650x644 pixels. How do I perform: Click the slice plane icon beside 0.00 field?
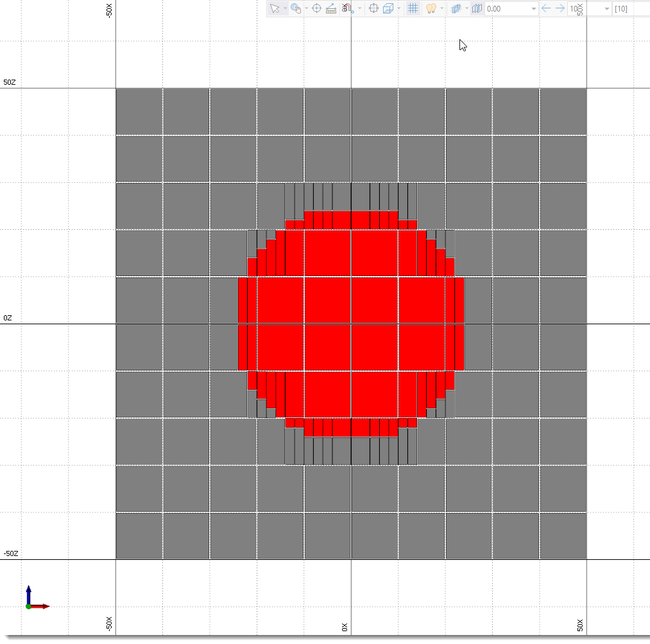tap(477, 8)
